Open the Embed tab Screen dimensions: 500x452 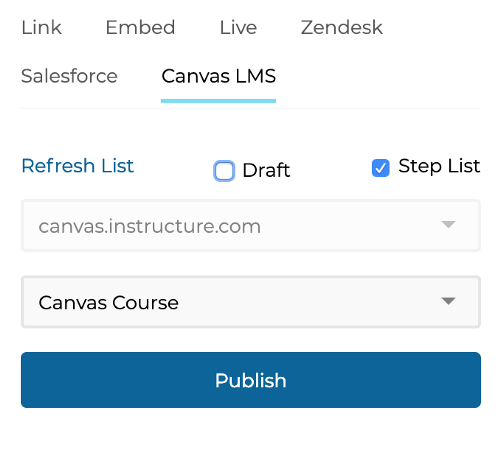[x=140, y=27]
